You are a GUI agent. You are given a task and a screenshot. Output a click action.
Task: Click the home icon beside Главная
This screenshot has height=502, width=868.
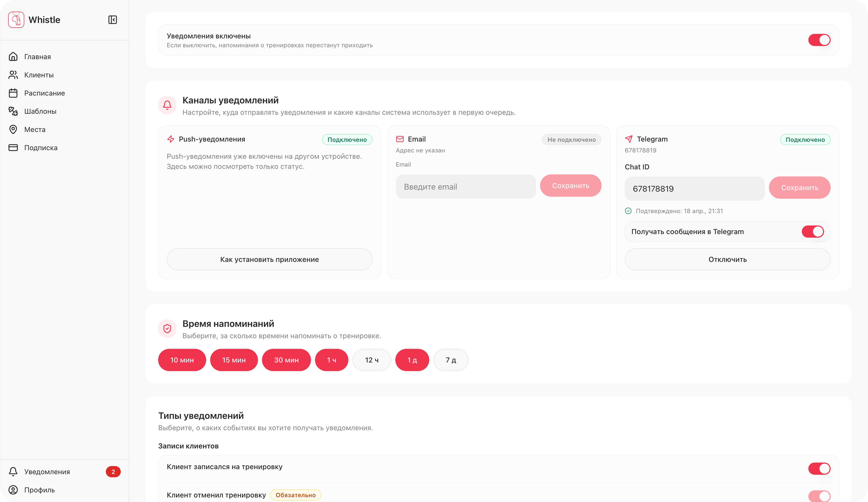[x=13, y=57]
